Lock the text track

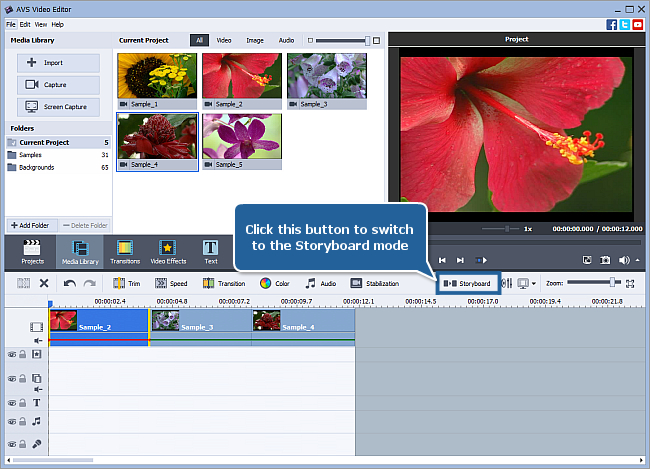23,403
